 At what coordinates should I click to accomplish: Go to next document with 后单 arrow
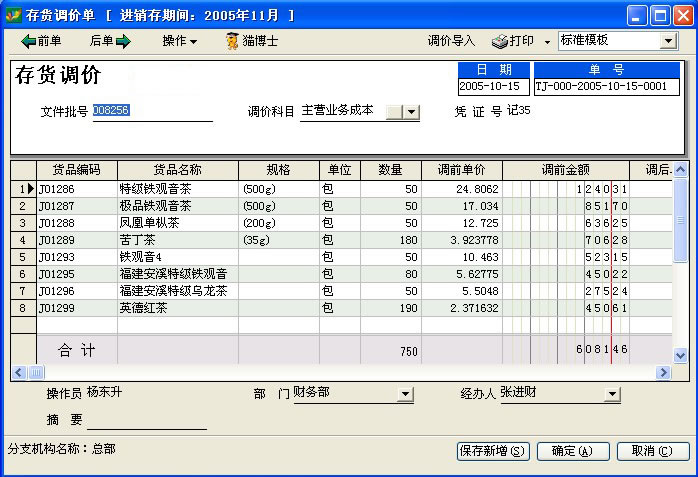(110, 41)
